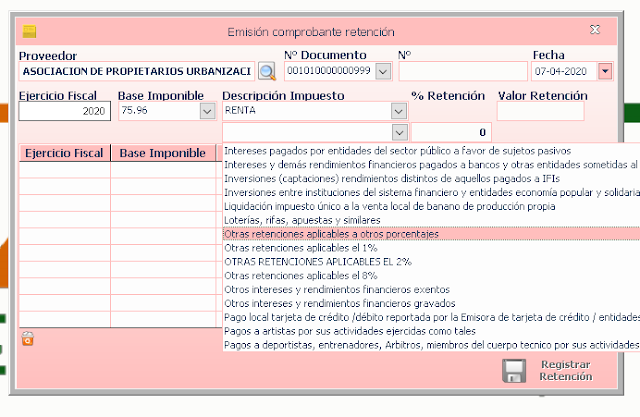Pick 'Inversiones entre instituciones del sistema financiero'

coord(431,192)
